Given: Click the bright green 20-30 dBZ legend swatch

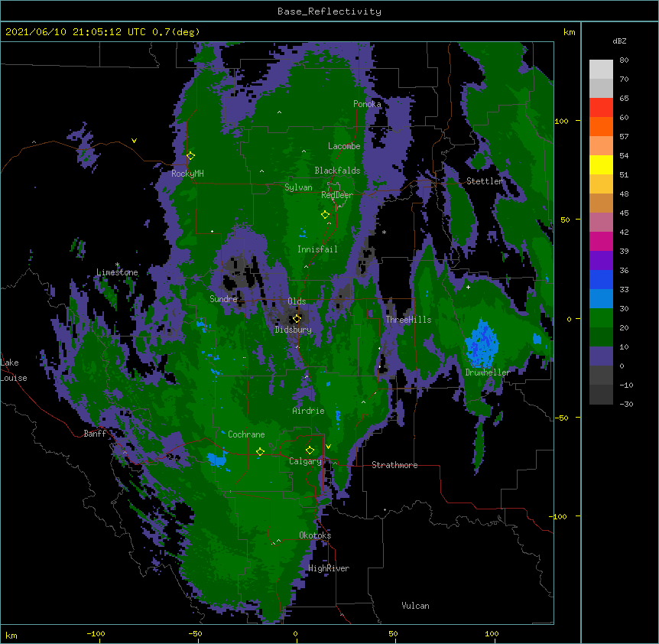Looking at the screenshot, I should pos(601,318).
